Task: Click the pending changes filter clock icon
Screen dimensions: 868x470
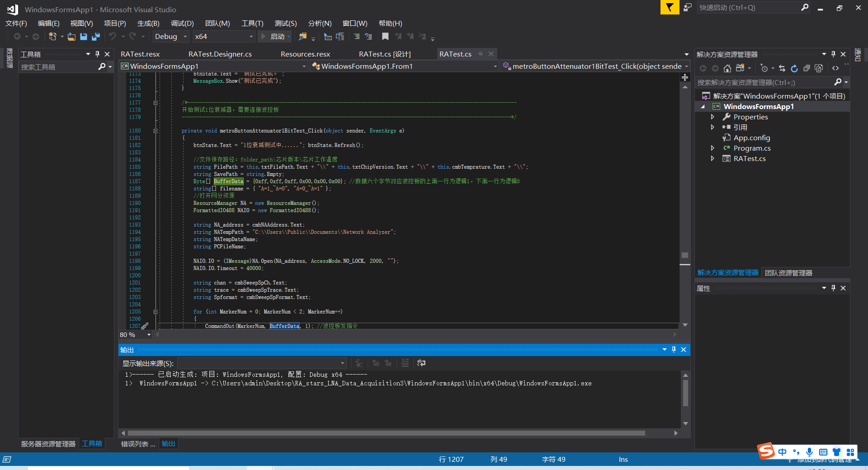Action: 764,68
